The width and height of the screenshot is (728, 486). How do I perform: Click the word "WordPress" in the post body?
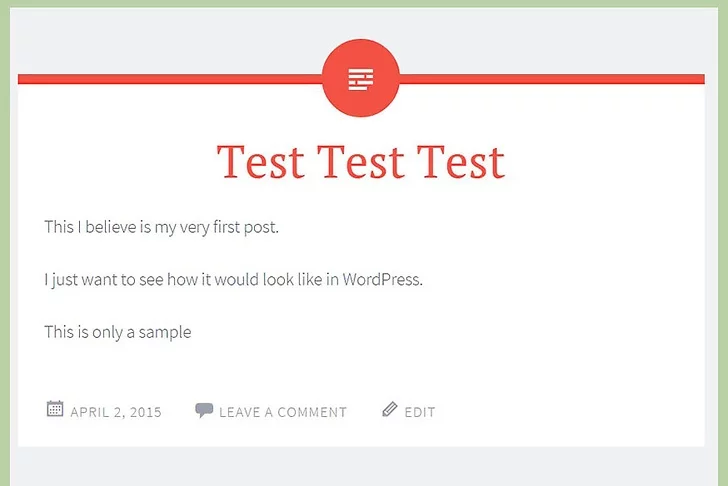coord(382,280)
